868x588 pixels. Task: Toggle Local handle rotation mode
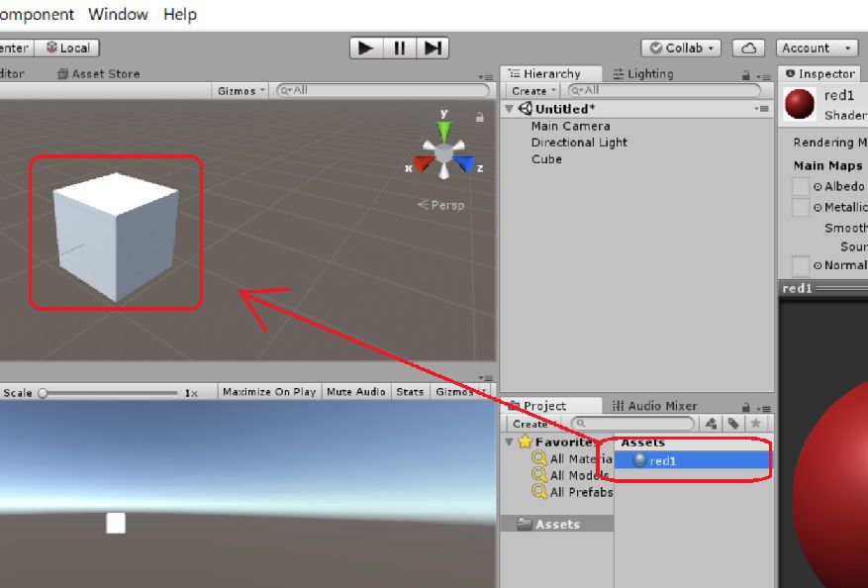[67, 48]
